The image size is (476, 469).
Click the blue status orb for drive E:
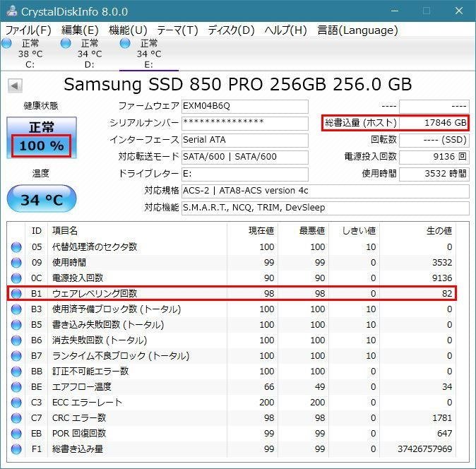click(125, 43)
